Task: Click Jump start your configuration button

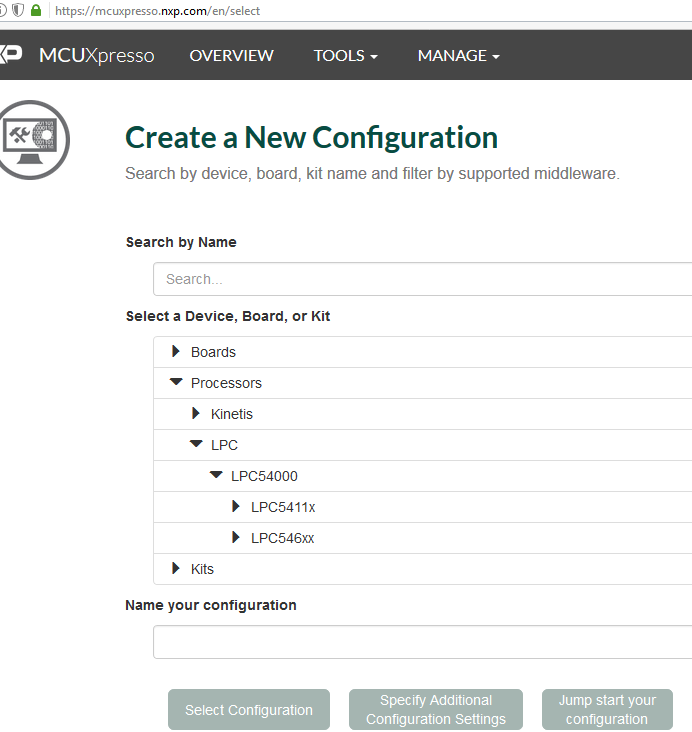Action: 606,710
